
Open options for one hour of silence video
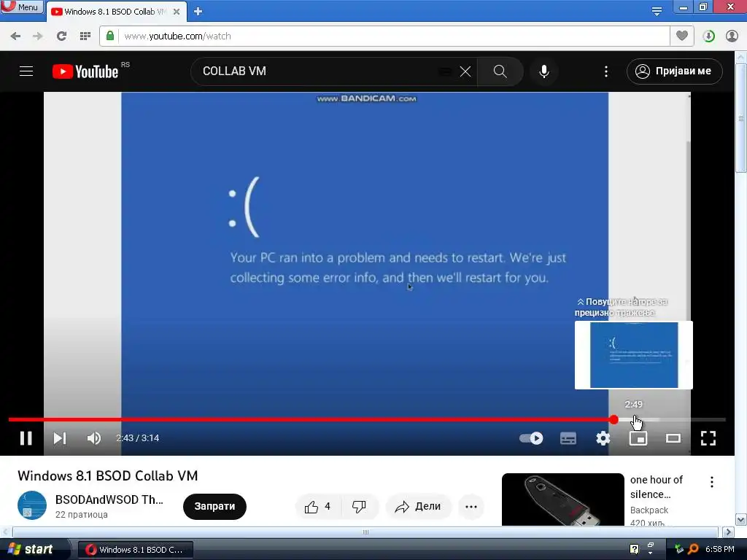(712, 482)
